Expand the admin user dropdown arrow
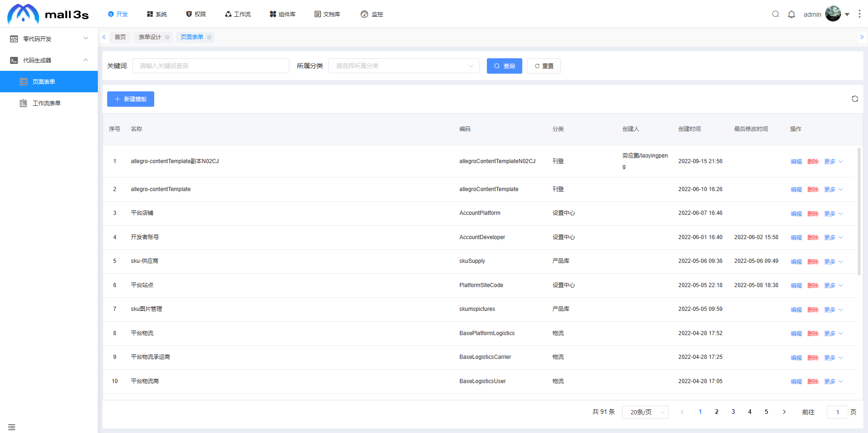868x433 pixels. point(847,14)
